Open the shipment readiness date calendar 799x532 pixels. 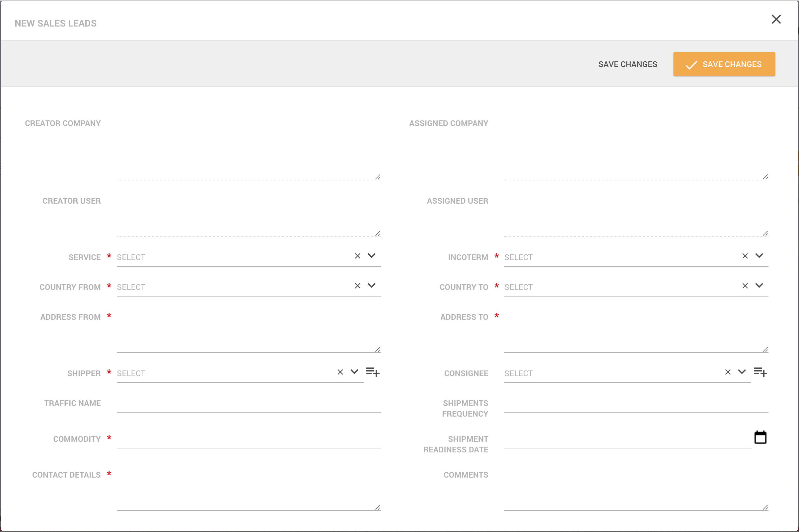click(760, 437)
